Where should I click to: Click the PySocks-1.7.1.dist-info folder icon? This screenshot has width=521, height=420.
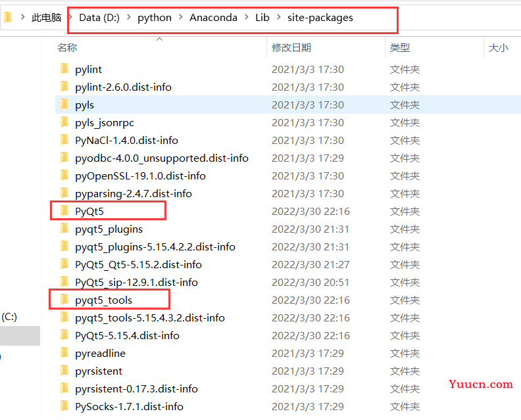coord(64,406)
